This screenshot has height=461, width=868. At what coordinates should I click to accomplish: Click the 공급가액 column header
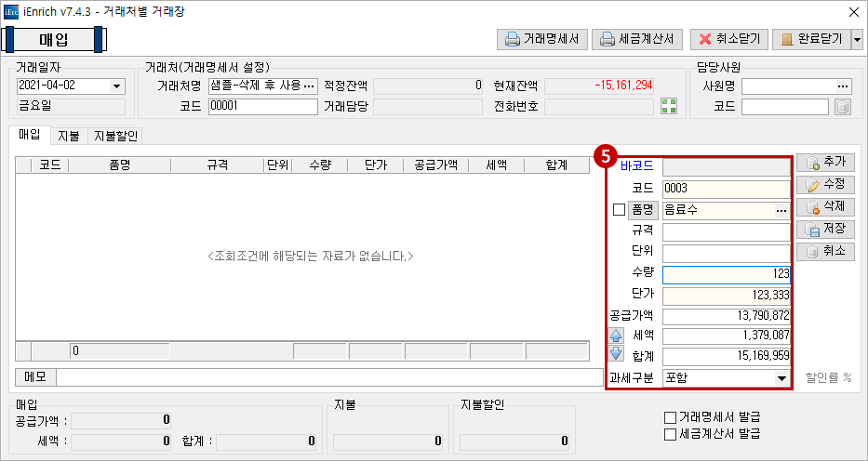click(x=435, y=165)
